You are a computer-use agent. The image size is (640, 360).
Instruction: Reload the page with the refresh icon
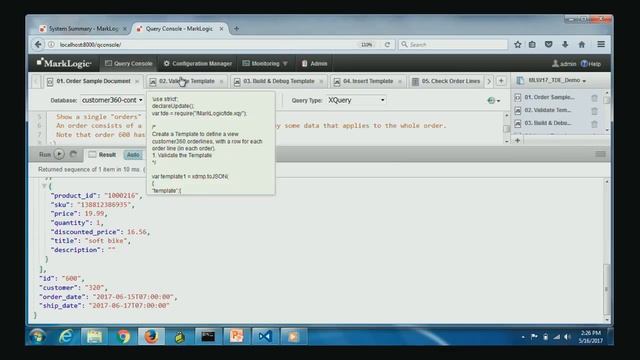point(387,44)
